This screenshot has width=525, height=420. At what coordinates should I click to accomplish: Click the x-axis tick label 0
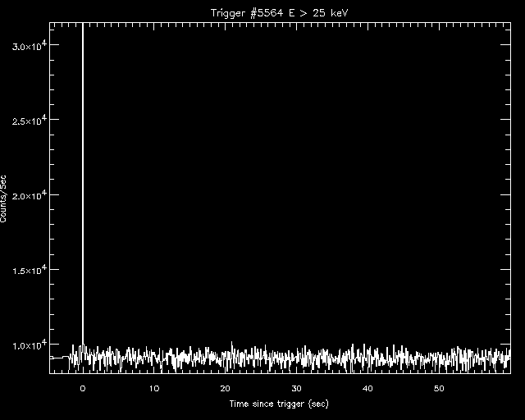pyautogui.click(x=83, y=389)
